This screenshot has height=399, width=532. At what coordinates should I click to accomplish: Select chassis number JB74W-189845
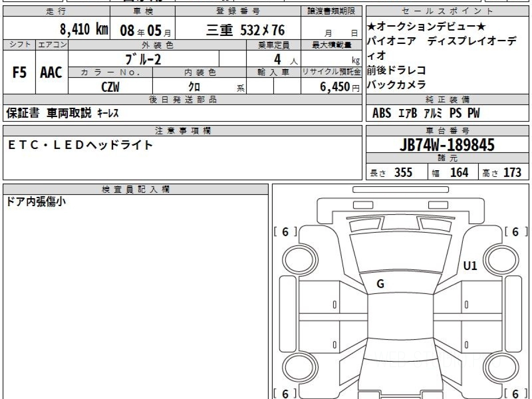tap(447, 145)
